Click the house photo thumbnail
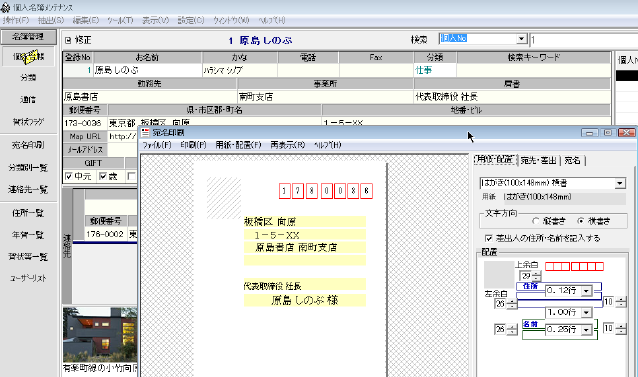 click(x=100, y=334)
